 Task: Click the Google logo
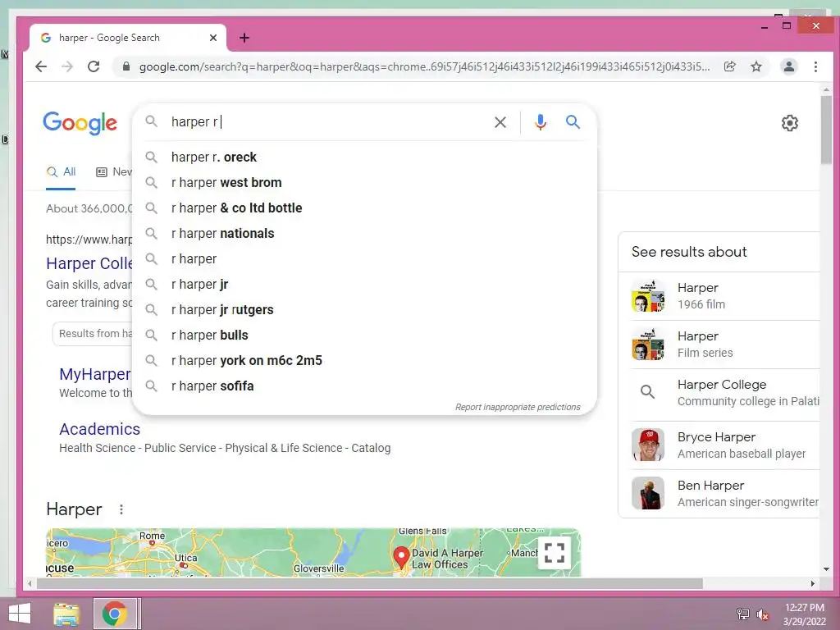80,123
